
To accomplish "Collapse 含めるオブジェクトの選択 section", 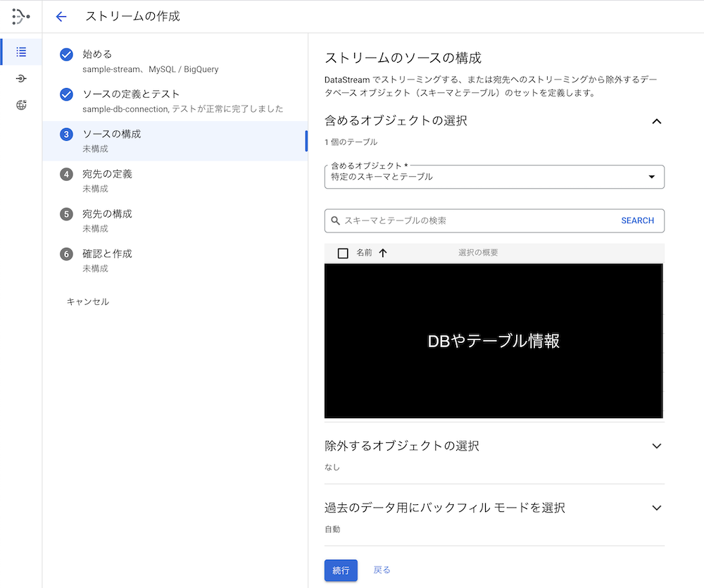I will [x=656, y=121].
